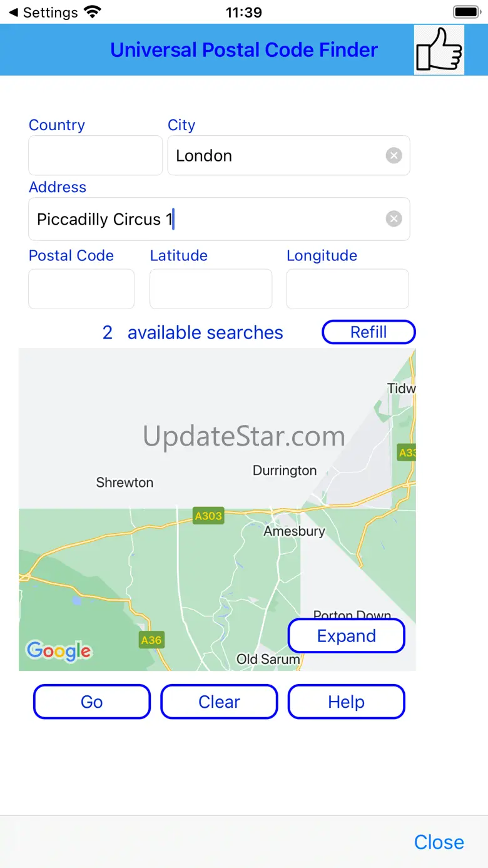This screenshot has height=868, width=488.
Task: Click the Latitude input box
Action: pos(211,289)
